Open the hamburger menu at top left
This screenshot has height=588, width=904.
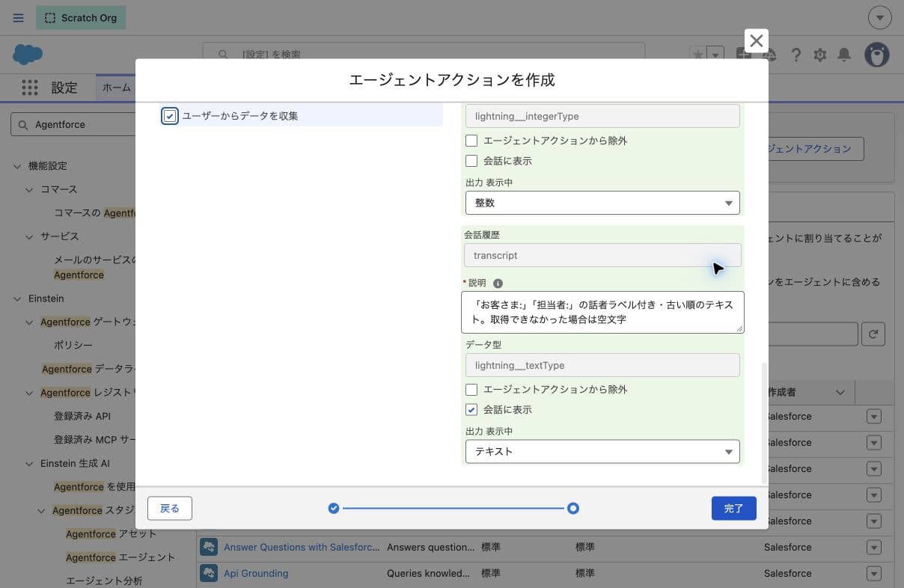coord(18,18)
